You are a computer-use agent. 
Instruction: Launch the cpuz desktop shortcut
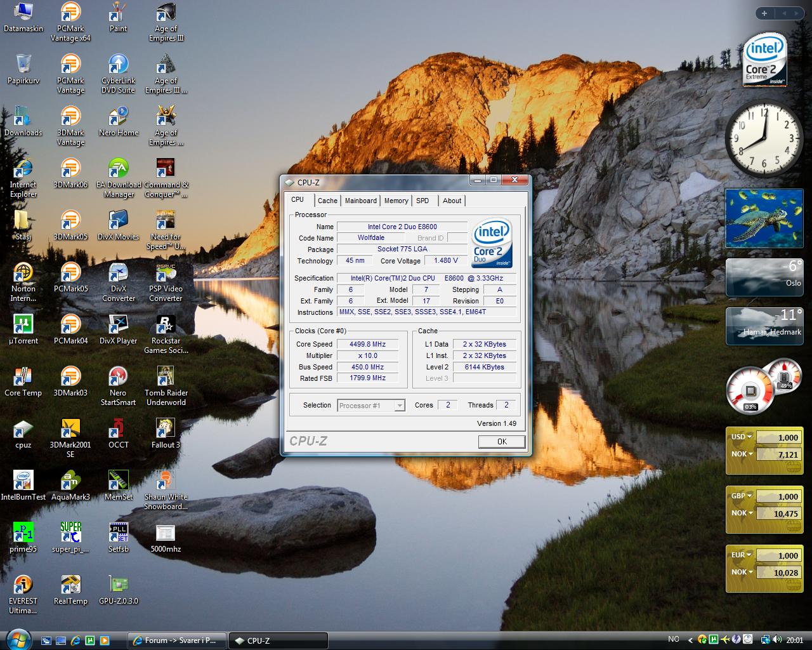23,434
